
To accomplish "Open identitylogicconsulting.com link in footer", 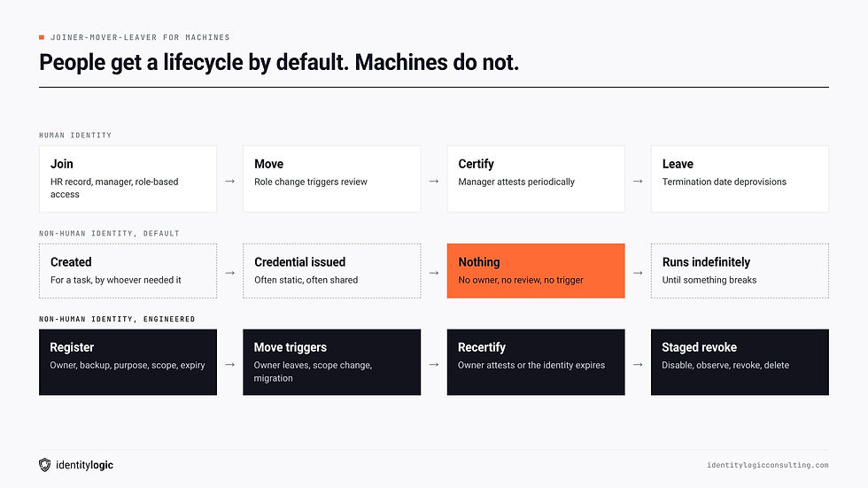I will (767, 465).
